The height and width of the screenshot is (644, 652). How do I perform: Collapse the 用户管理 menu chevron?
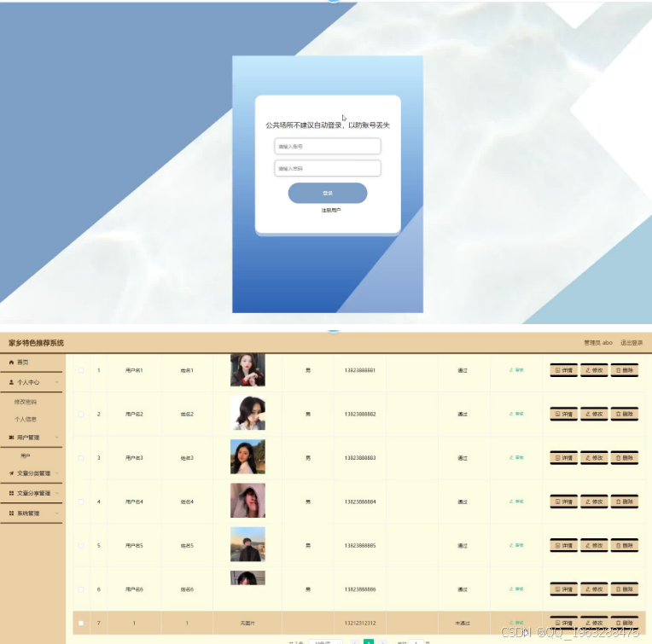pos(57,438)
